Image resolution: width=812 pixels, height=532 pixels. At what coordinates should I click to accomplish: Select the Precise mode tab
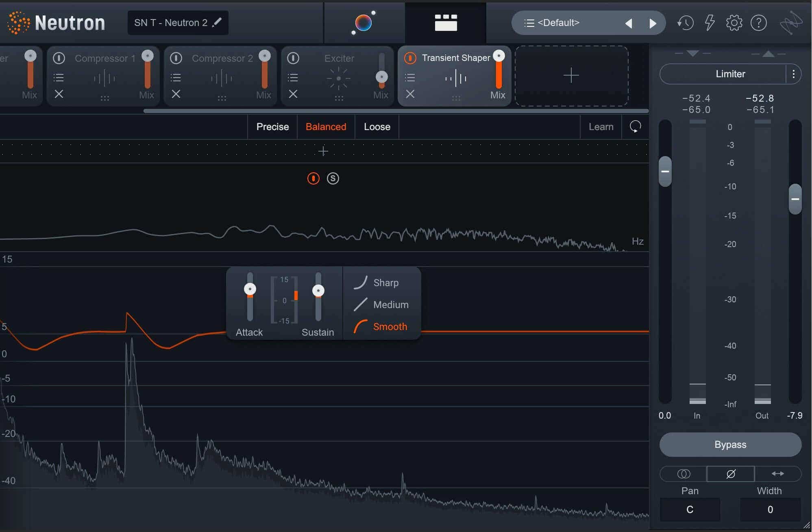click(x=272, y=127)
